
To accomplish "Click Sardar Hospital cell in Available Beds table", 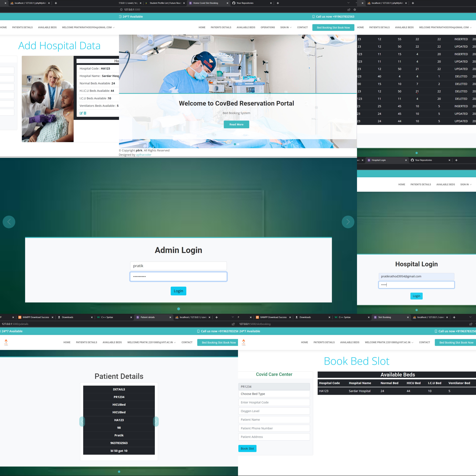I will pyautogui.click(x=359, y=391).
